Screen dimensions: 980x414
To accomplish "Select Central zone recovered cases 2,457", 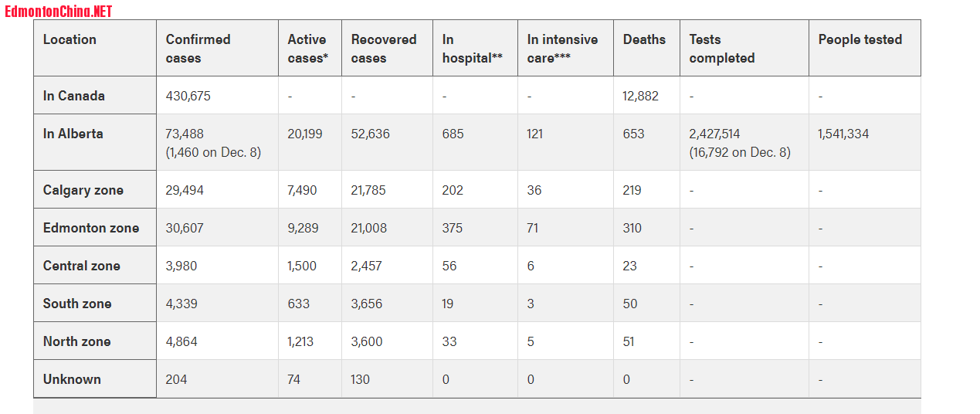I will 368,266.
